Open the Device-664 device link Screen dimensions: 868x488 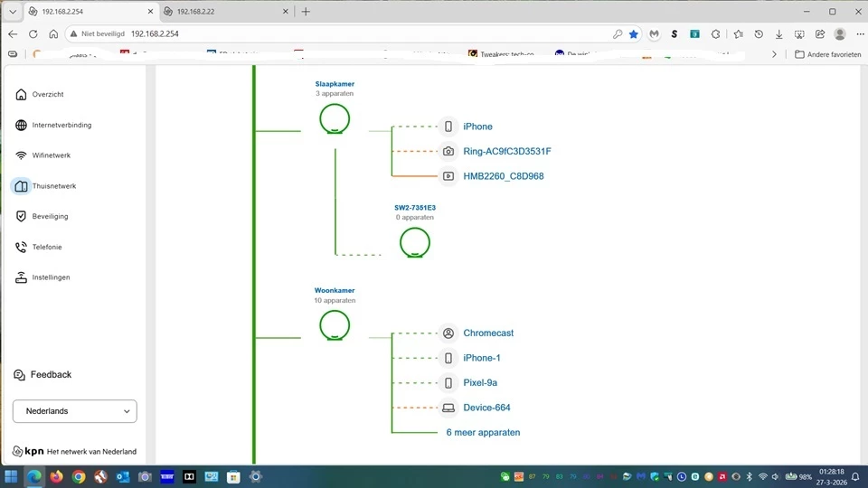[x=486, y=408]
